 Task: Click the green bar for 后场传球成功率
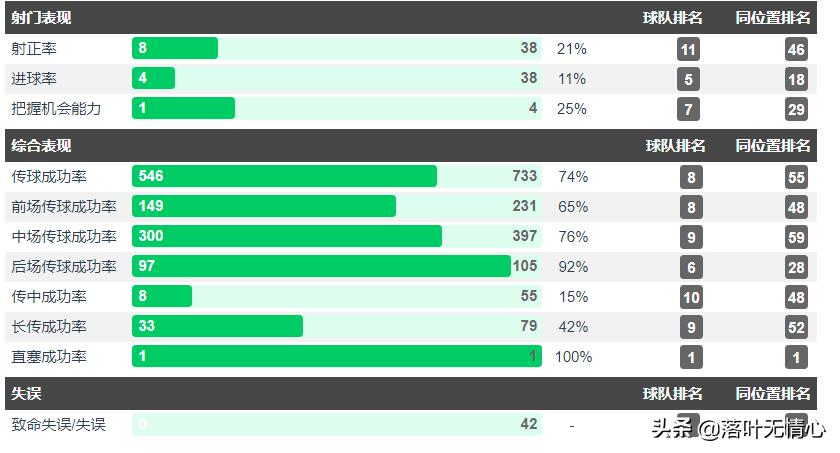point(321,267)
